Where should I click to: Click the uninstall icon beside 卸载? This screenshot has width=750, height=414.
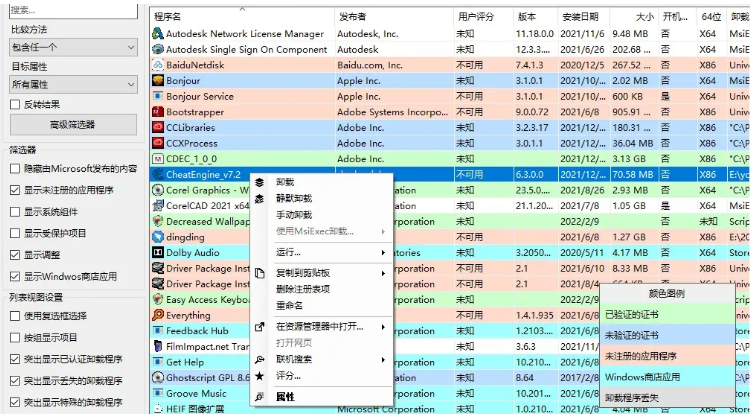click(x=259, y=182)
